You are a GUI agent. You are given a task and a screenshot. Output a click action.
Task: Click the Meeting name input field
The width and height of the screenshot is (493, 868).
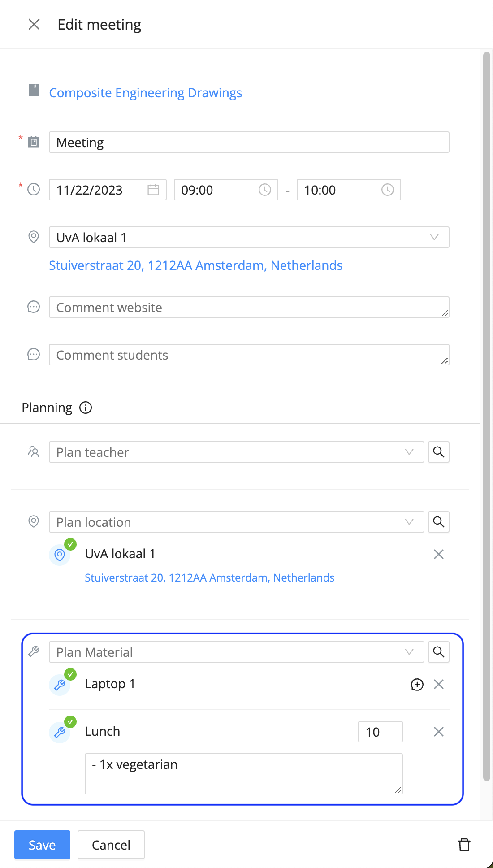(249, 142)
